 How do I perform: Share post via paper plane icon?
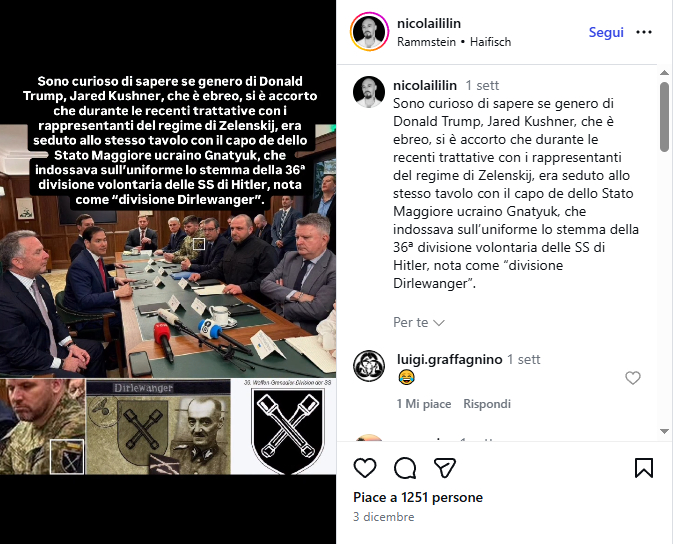tap(444, 468)
